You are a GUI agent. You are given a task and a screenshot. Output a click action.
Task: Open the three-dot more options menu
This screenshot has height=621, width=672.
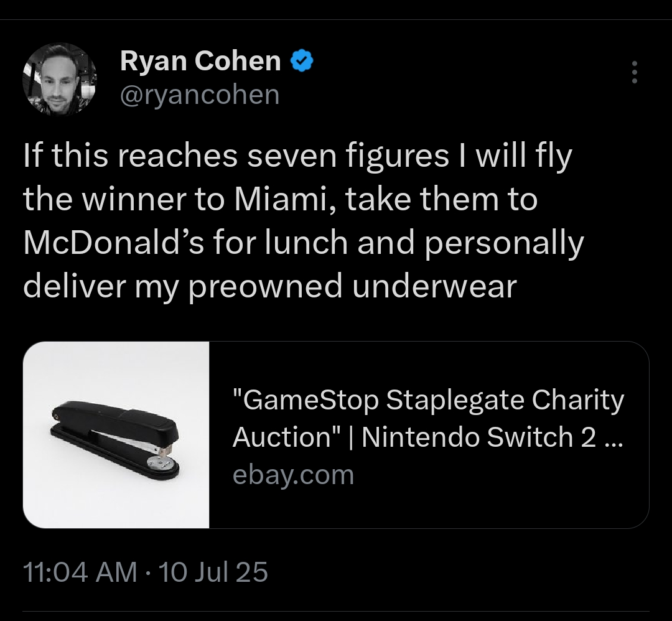pos(635,72)
